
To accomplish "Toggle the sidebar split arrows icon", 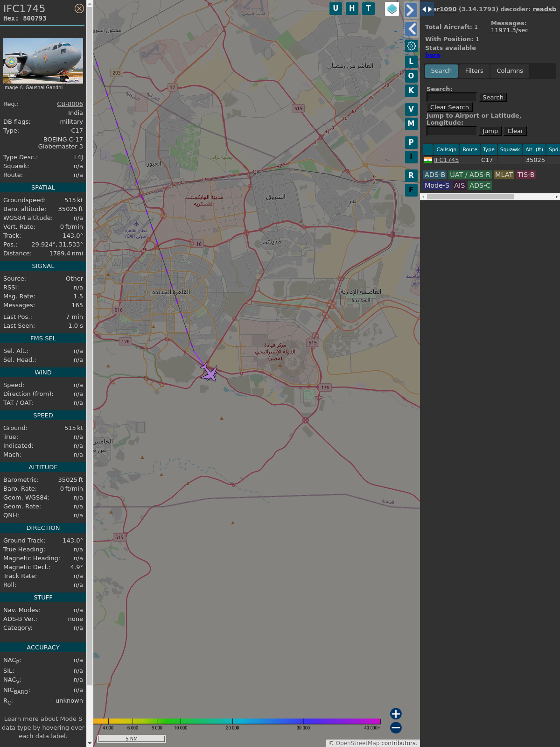I will 427,9.
